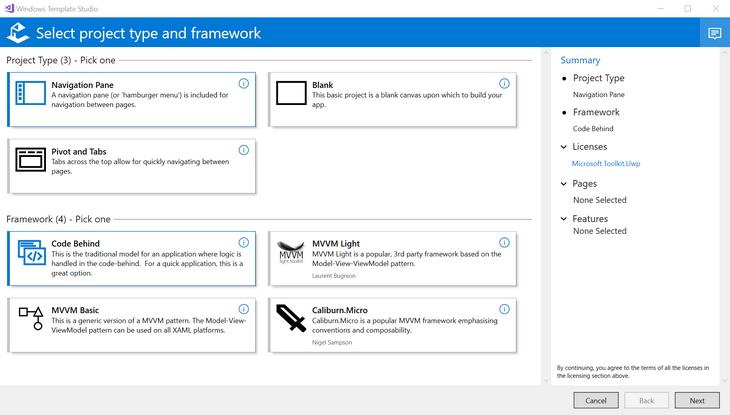Choose the Caliburn.Micro framework card
Screen dimensions: 730x415
[392, 325]
